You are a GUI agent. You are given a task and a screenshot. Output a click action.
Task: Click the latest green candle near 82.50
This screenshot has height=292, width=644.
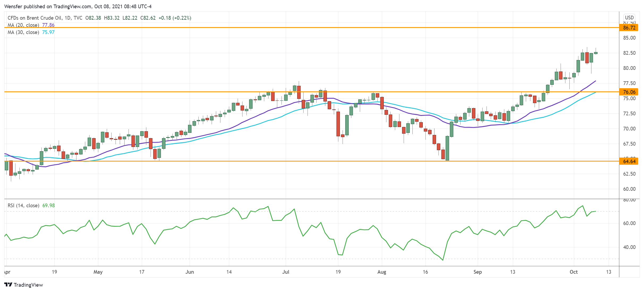(596, 53)
